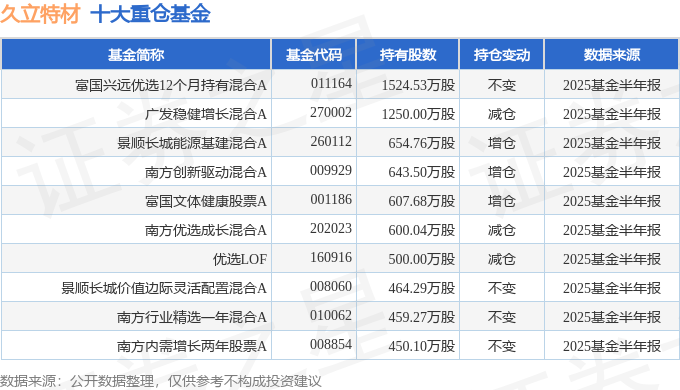Click the 十大重仓基金 heading
The height and width of the screenshot is (390, 680).
pyautogui.click(x=150, y=13)
